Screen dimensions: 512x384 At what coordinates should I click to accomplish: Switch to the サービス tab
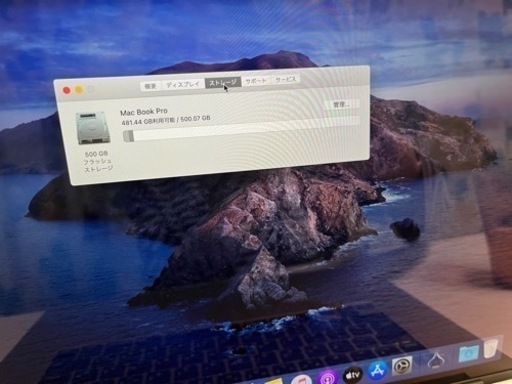click(286, 79)
